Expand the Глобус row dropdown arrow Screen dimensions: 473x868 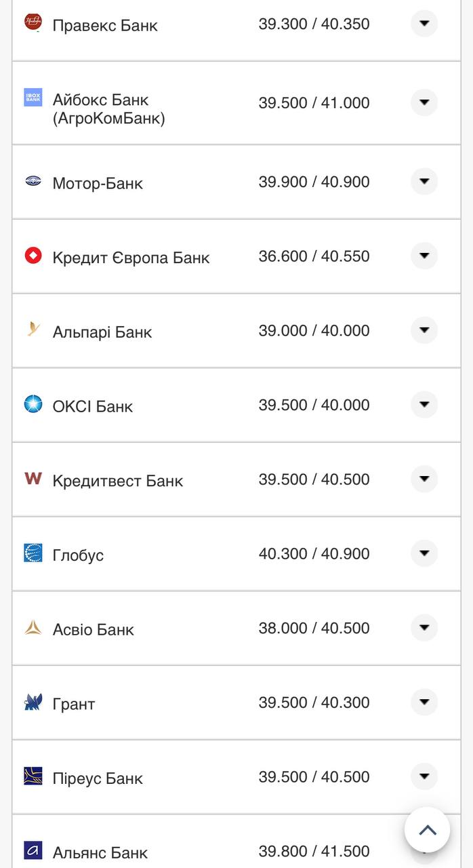[x=424, y=553]
